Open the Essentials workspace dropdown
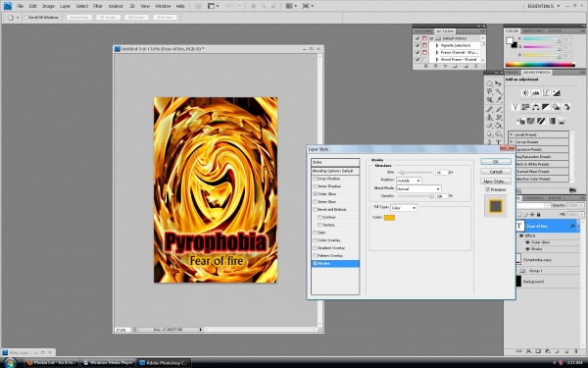Screen dimensions: 588x368 pos(544,6)
